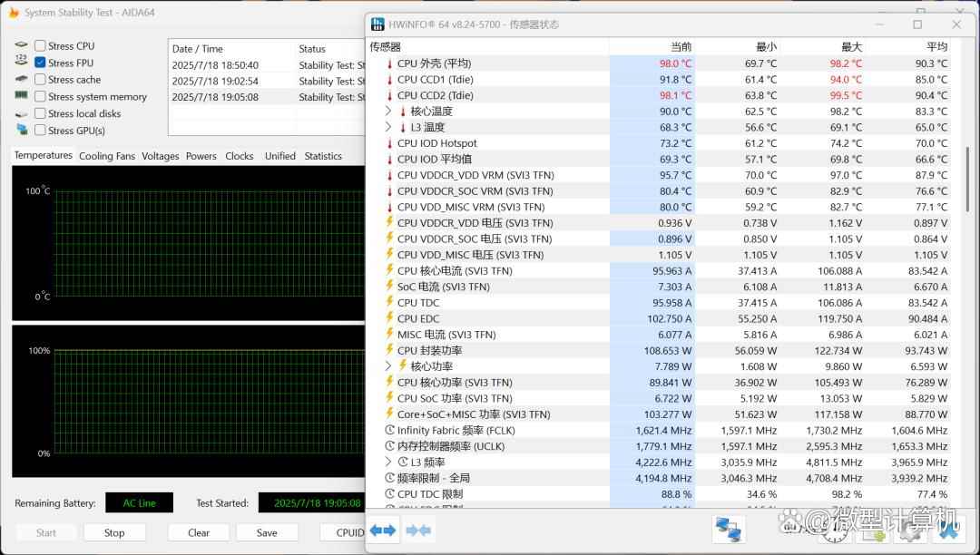Switch to the Clocks tab
Screen dimensions: 980x555
coord(240,156)
